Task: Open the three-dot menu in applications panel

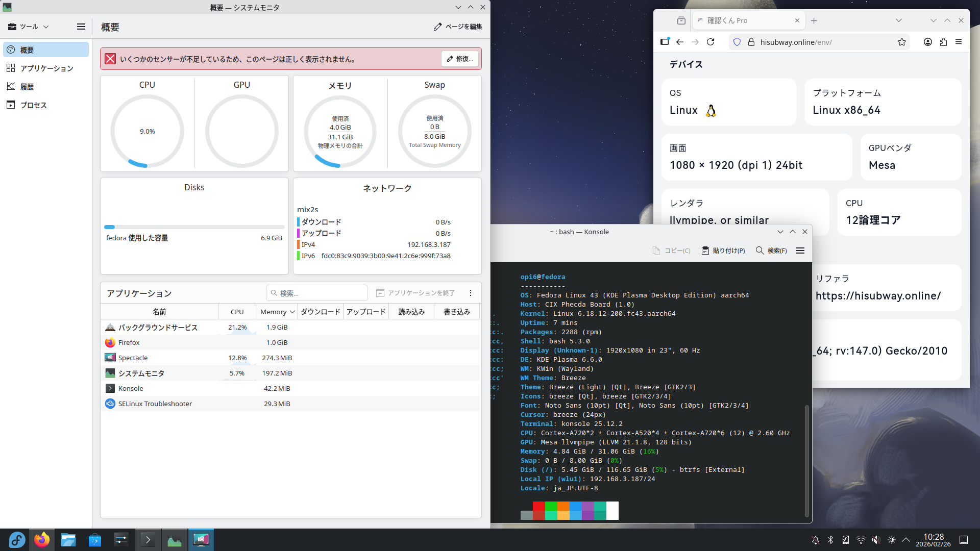Action: pyautogui.click(x=471, y=293)
